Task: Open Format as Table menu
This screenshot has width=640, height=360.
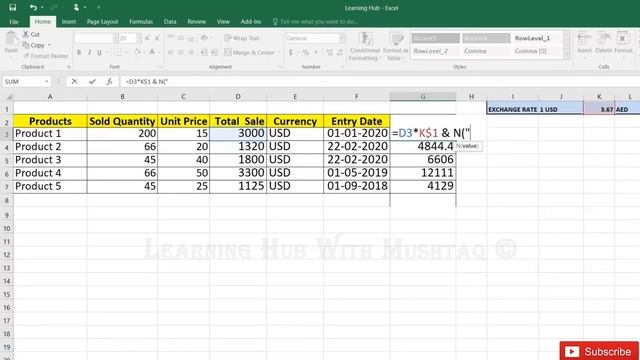Action: [x=395, y=46]
